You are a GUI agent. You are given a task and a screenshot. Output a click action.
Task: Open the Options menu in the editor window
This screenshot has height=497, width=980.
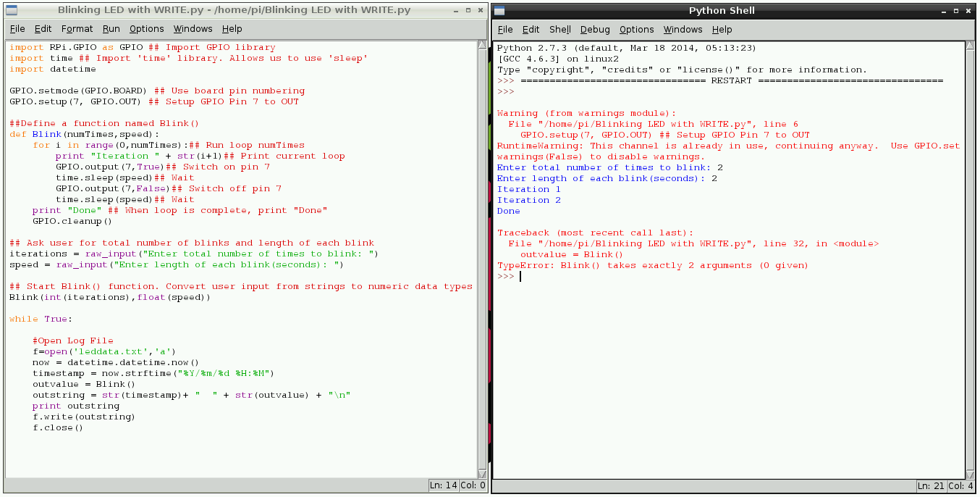pyautogui.click(x=147, y=29)
